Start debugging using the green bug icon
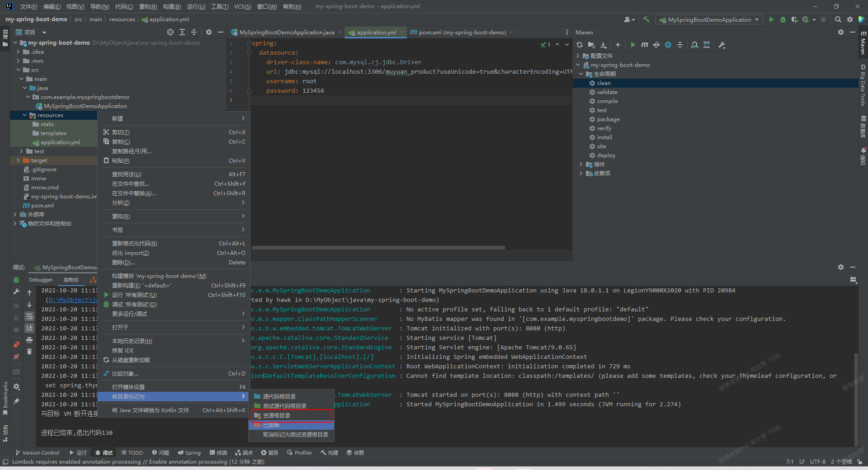 (x=783, y=19)
